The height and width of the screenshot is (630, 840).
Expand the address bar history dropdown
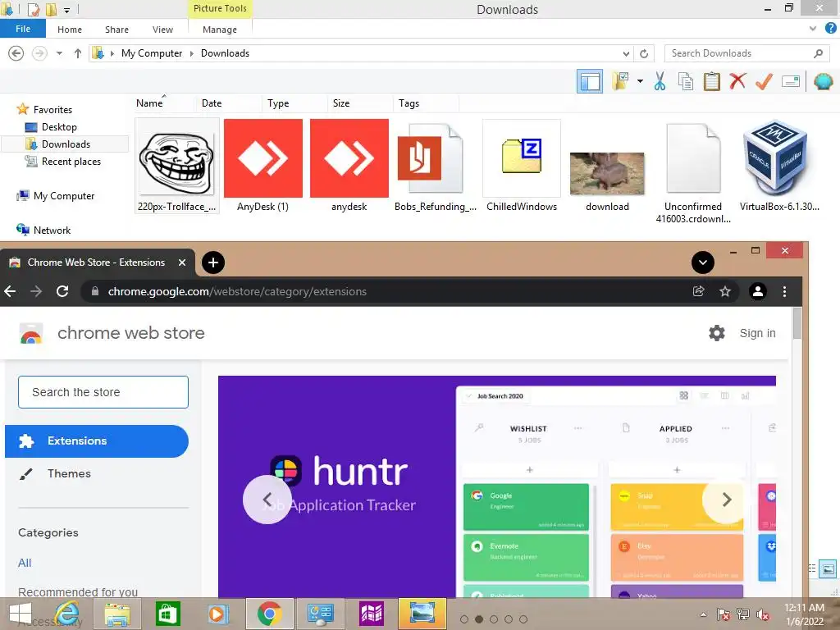(626, 53)
